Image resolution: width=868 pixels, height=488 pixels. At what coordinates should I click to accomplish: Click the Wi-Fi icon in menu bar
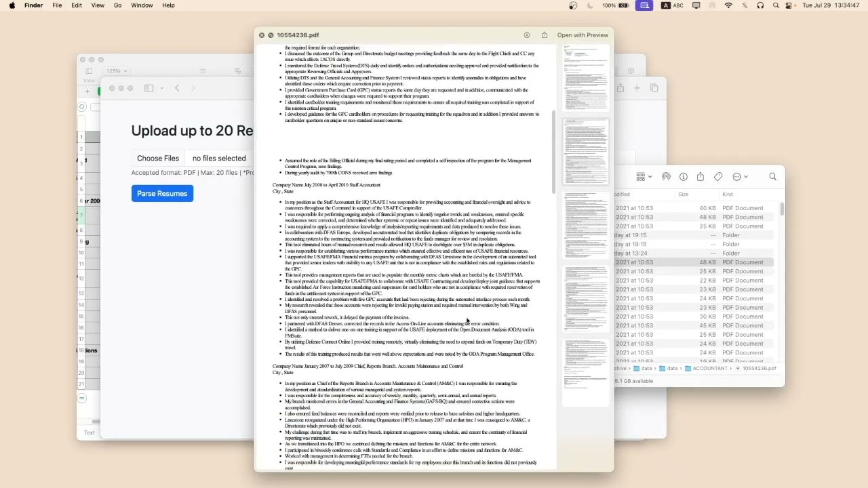coord(728,5)
